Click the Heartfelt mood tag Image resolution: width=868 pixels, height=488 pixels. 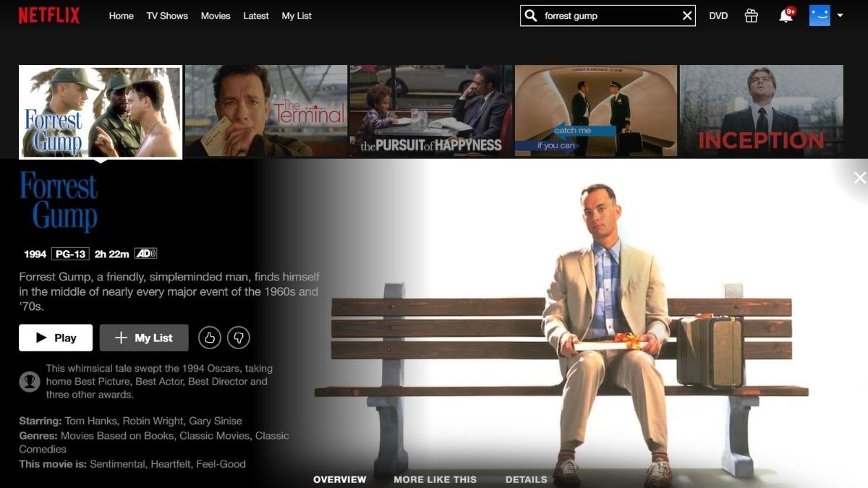coord(171,463)
